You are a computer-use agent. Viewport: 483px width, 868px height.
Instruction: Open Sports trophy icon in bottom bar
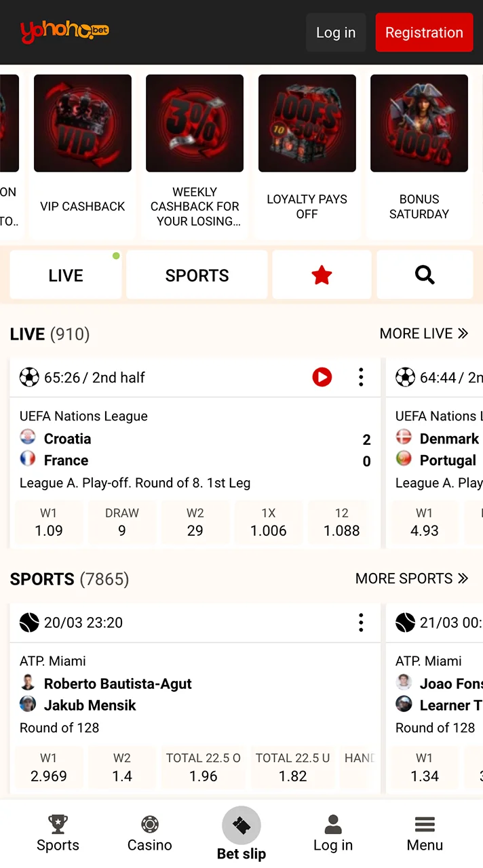[x=58, y=825]
